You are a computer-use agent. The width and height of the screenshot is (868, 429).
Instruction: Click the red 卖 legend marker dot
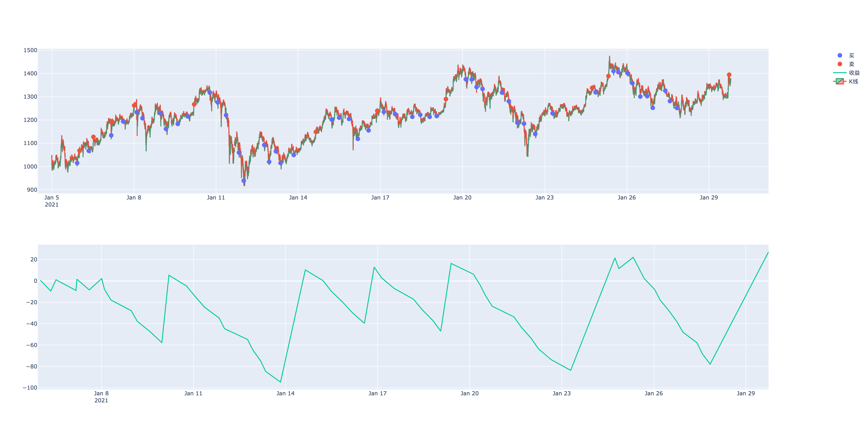840,64
